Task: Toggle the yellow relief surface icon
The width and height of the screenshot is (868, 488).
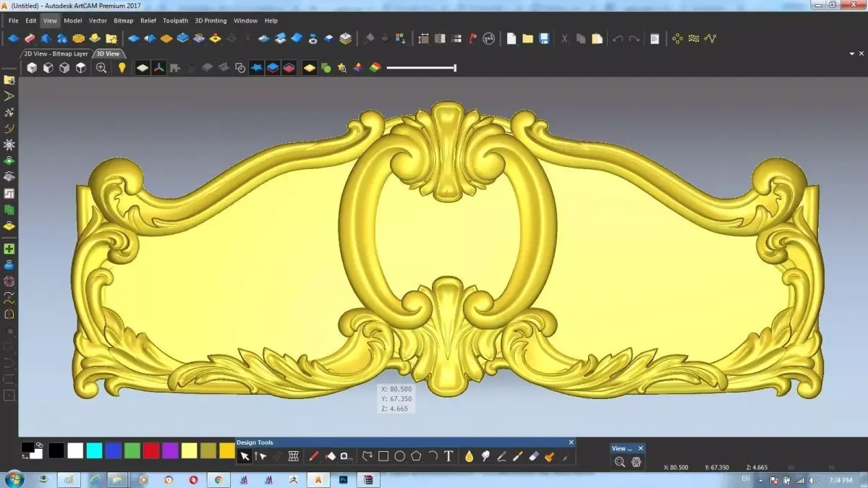Action: tap(309, 68)
